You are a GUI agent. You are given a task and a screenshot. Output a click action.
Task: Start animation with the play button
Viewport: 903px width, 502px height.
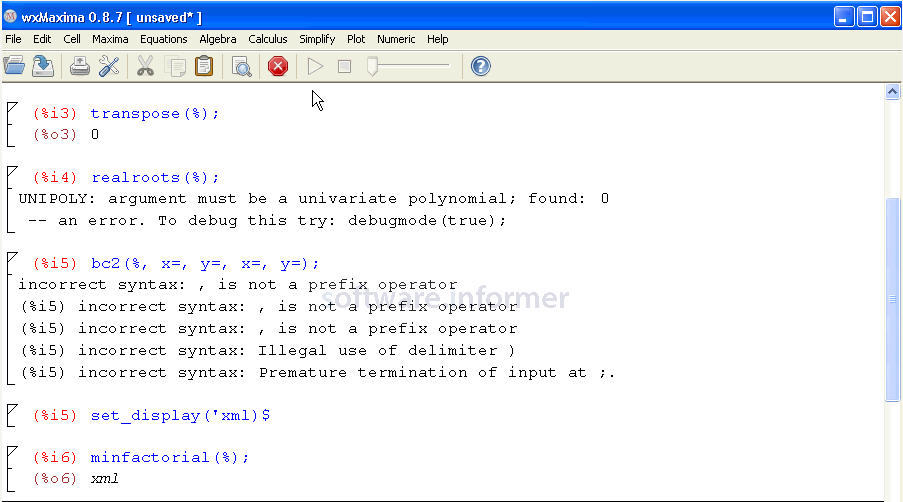tap(316, 66)
